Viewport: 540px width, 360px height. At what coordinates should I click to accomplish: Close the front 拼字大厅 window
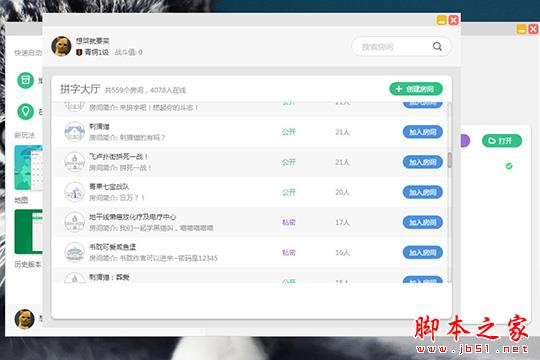point(454,20)
